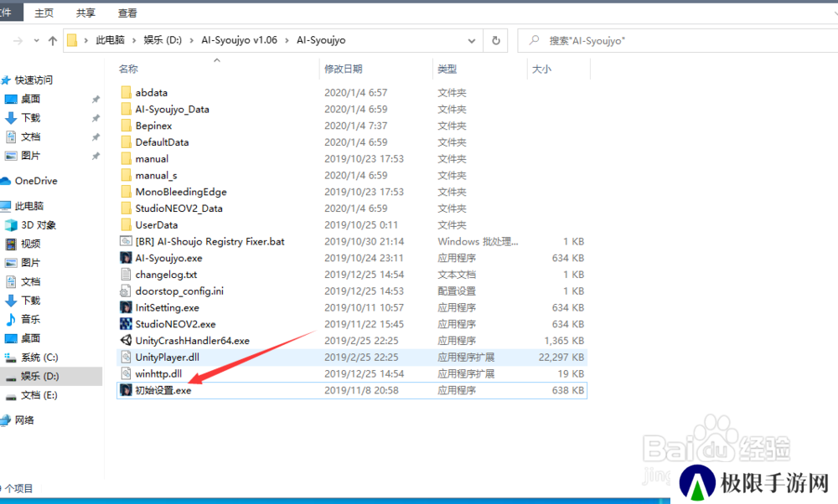Image resolution: width=838 pixels, height=504 pixels.
Task: Select the AI-Syoujyo.exe application icon
Action: (x=127, y=258)
